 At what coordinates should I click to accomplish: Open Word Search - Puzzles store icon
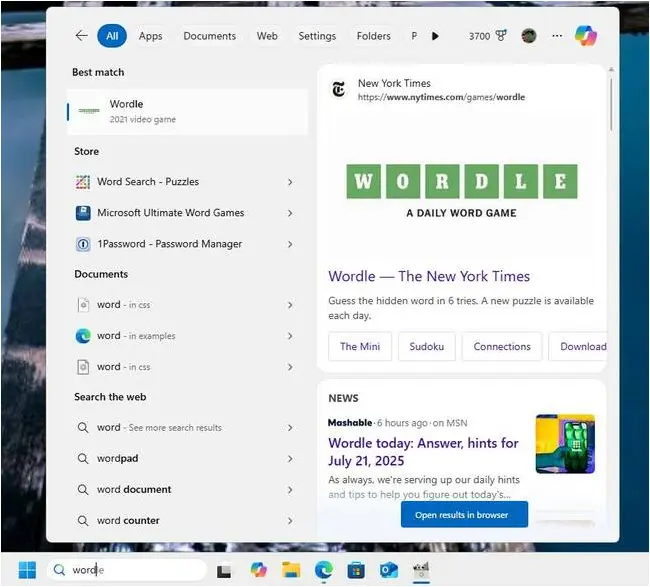83,182
